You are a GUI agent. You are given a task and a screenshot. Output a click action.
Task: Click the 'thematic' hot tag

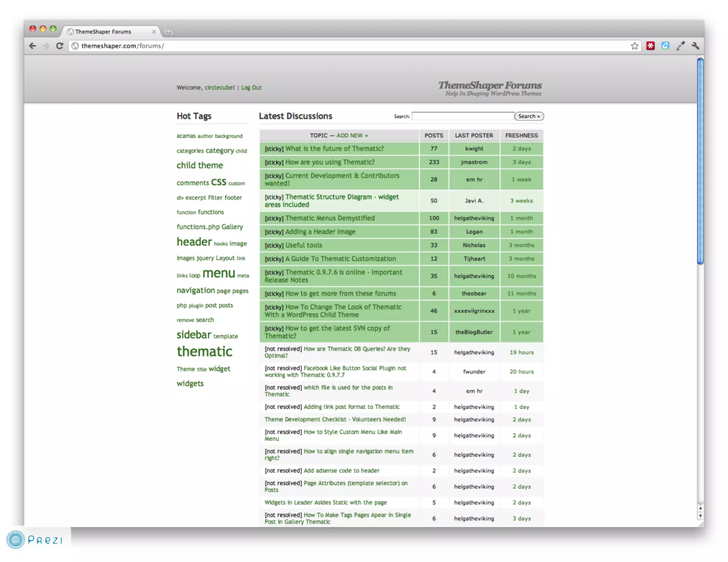point(204,351)
